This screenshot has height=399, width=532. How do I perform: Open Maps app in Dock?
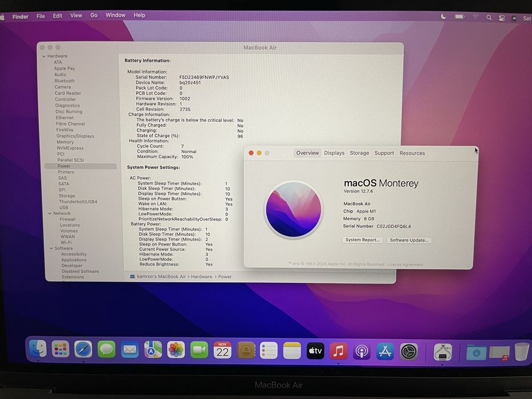pyautogui.click(x=153, y=350)
